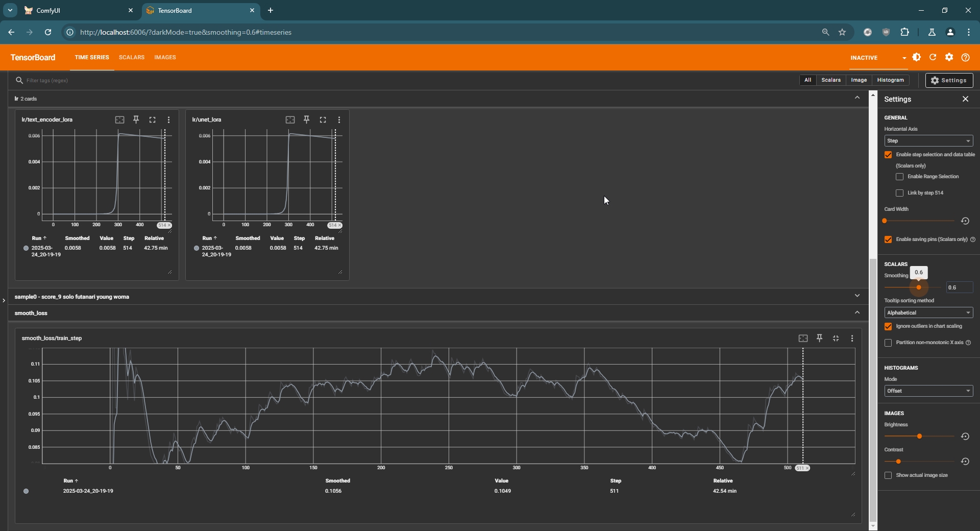Click info icon beside Enable saving pins
The height and width of the screenshot is (531, 980).
click(x=972, y=239)
